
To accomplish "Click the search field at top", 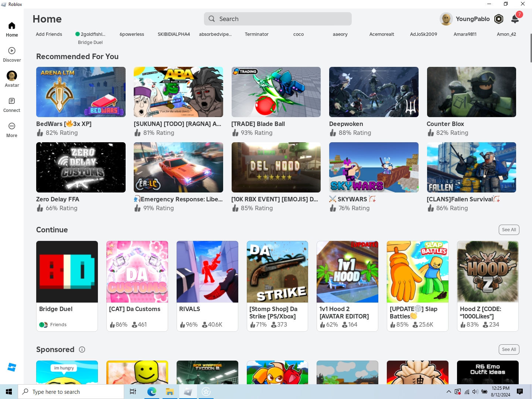I will [x=278, y=19].
